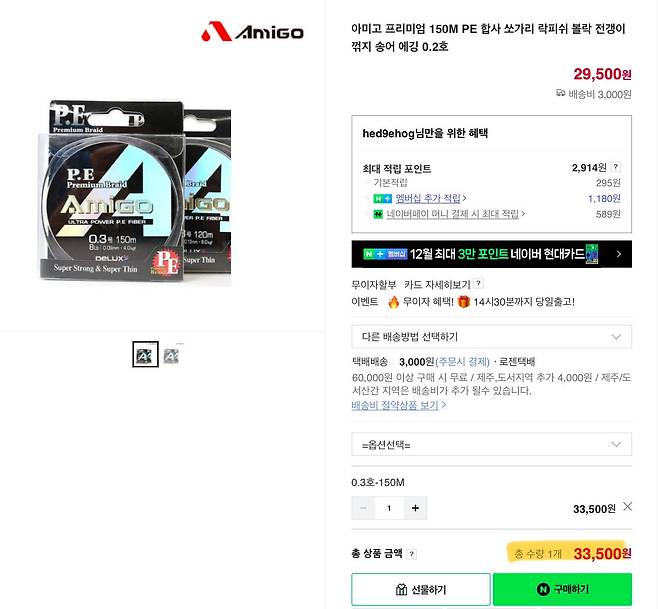Increase quantity with the plus button

click(415, 508)
